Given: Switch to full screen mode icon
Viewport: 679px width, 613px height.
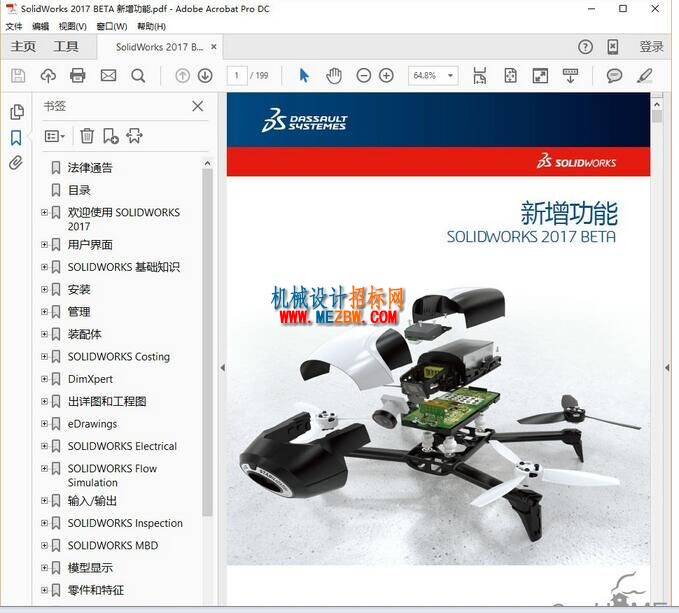Looking at the screenshot, I should (x=540, y=76).
